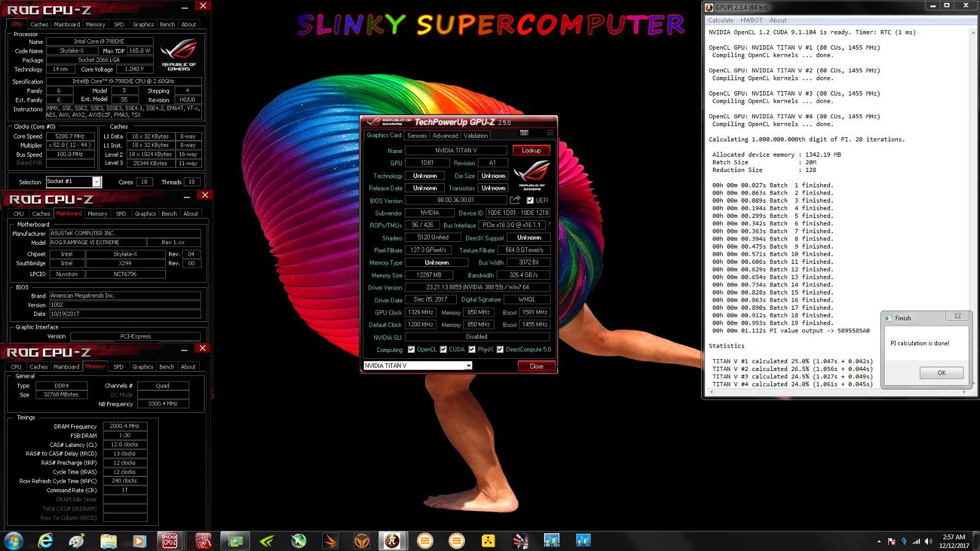Toggle the PhysX computing checkbox
This screenshot has width=980, height=551.
point(472,350)
